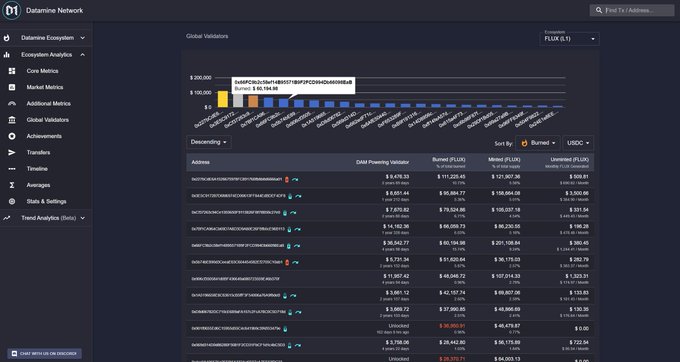Open the Market Metrics chart icon
The width and height of the screenshot is (680, 362).
point(12,87)
